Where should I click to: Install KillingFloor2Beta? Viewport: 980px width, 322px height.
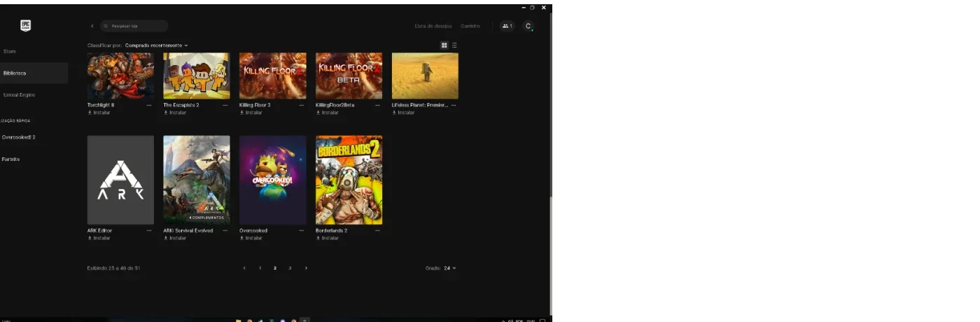pos(327,112)
